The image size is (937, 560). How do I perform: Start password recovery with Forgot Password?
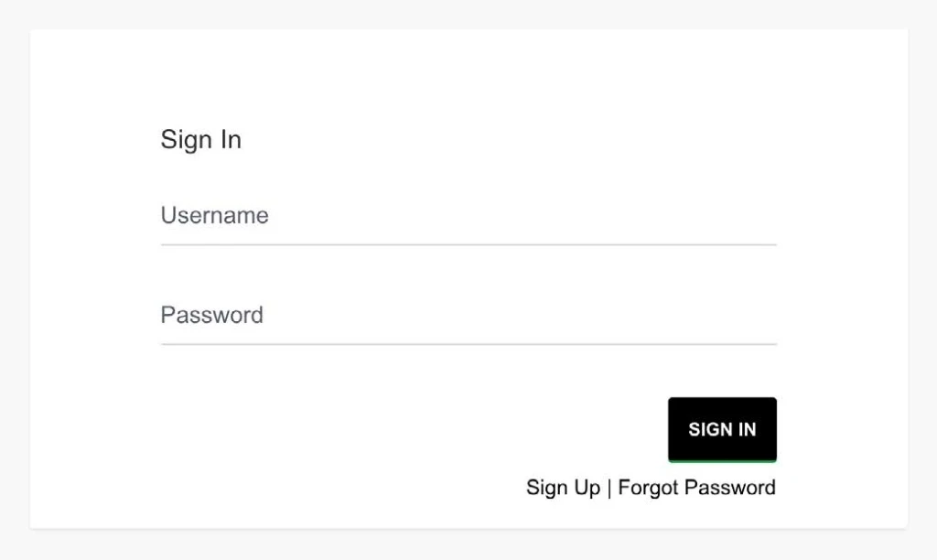click(x=696, y=487)
